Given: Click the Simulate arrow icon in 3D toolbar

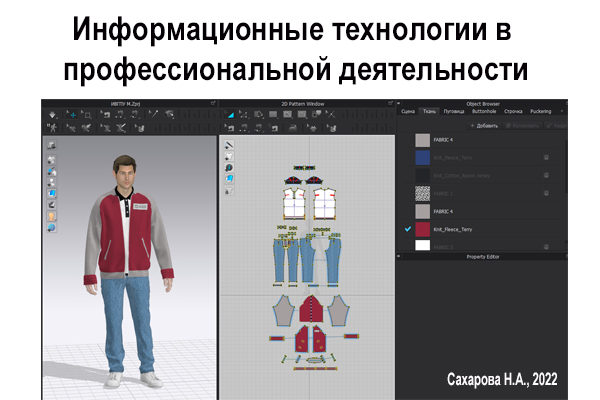Looking at the screenshot, I should click(51, 115).
